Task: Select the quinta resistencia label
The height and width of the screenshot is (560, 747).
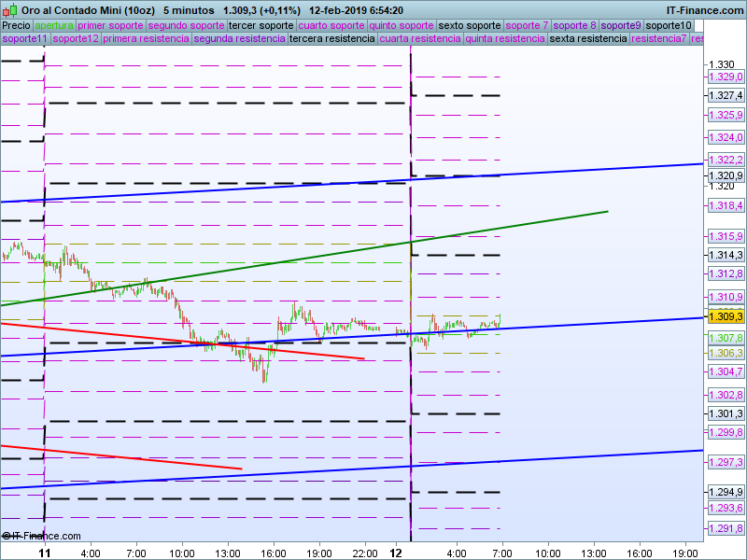Action: point(505,38)
